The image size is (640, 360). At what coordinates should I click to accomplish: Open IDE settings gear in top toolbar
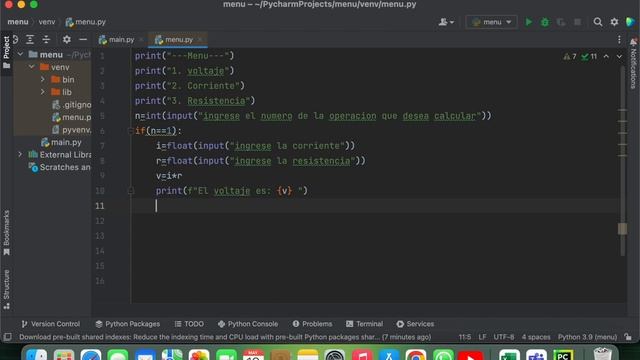614,22
